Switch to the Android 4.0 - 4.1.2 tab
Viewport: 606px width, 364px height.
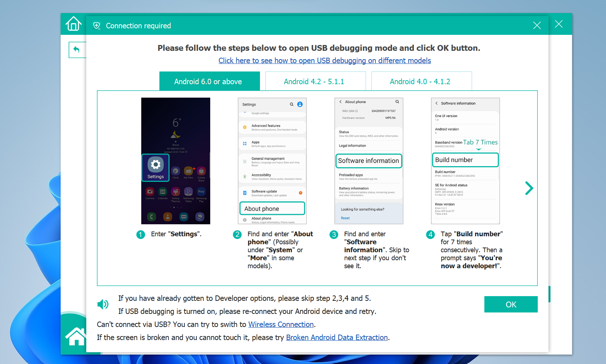click(422, 81)
